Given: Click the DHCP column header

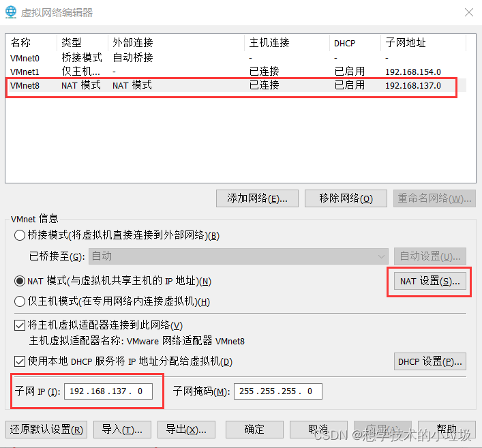Looking at the screenshot, I should pos(355,43).
